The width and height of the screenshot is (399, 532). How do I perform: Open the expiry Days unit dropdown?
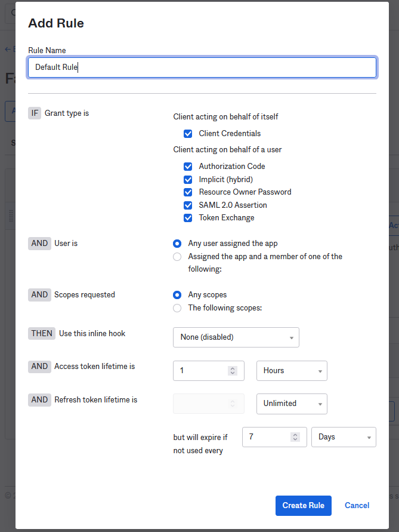tap(344, 437)
